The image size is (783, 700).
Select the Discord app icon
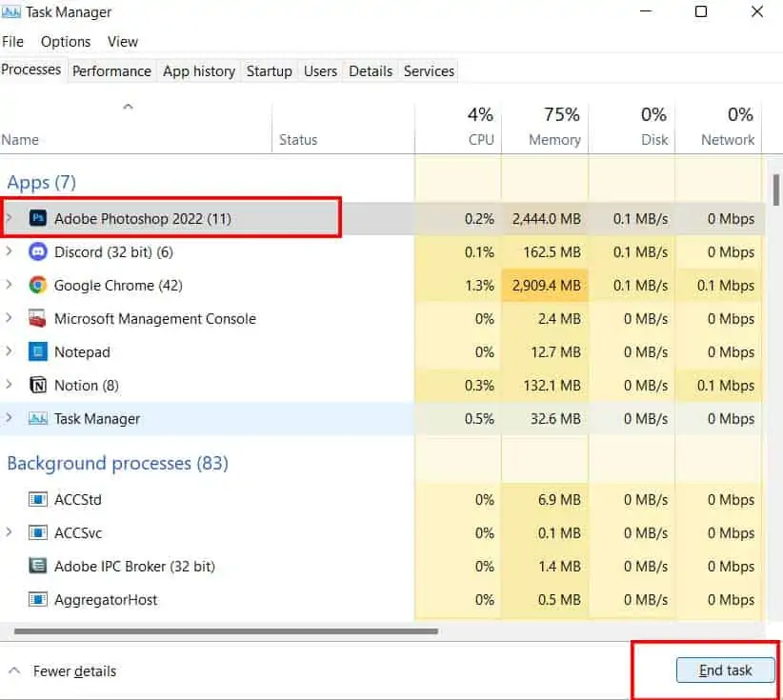(x=38, y=251)
